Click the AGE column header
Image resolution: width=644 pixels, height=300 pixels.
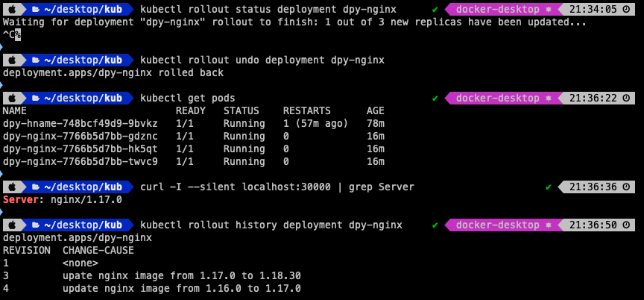376,110
